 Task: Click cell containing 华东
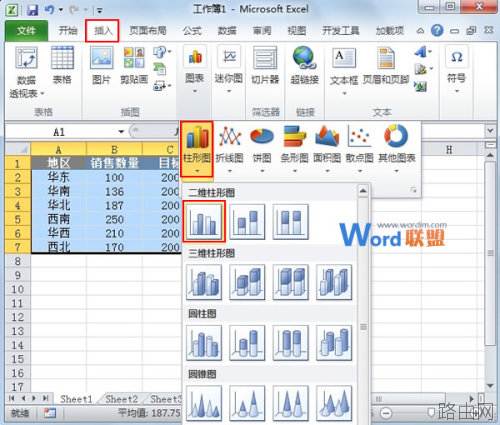[x=59, y=177]
